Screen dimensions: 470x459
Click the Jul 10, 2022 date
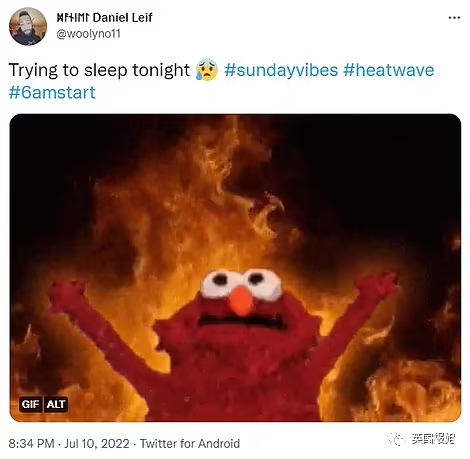pyautogui.click(x=97, y=444)
